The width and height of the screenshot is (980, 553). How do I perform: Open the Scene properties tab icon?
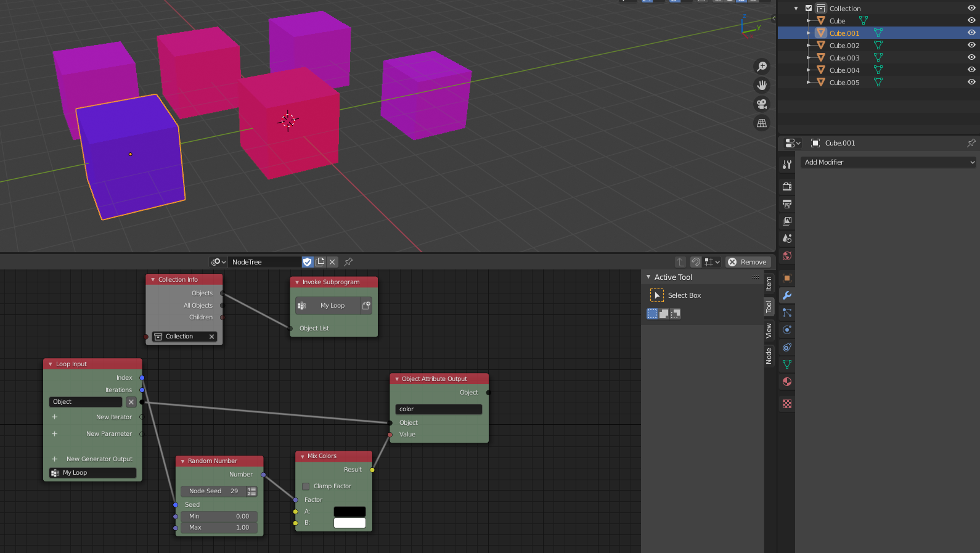point(787,238)
